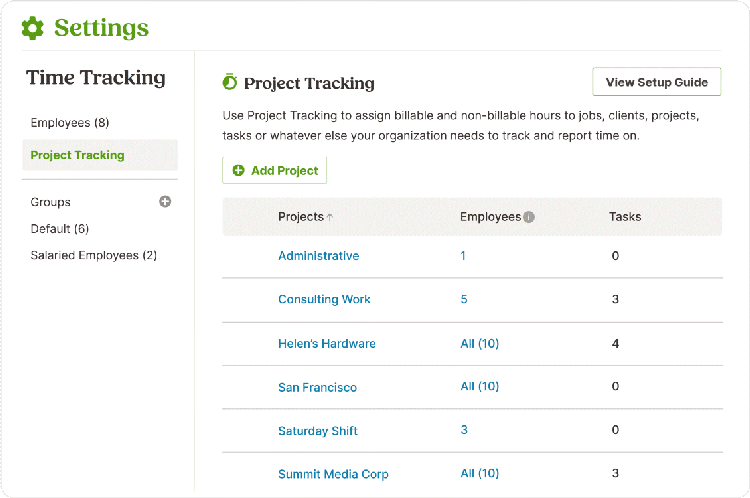
Task: Open the Salaried Employees (2) group
Action: tap(94, 255)
